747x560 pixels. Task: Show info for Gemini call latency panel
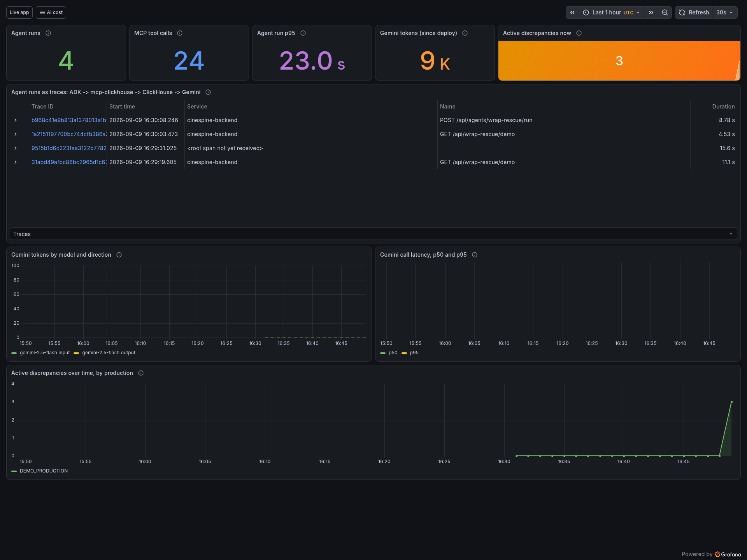click(x=475, y=255)
